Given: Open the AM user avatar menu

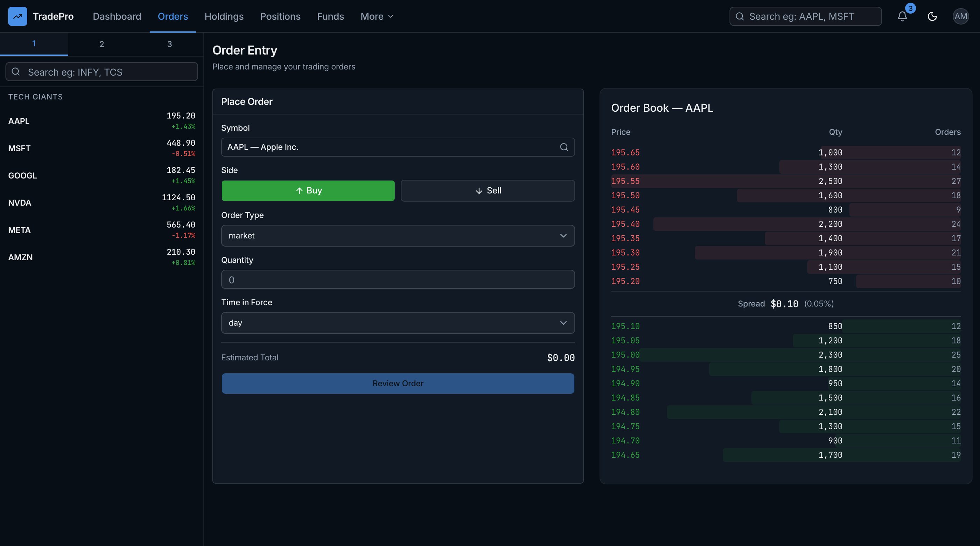Looking at the screenshot, I should [x=961, y=16].
